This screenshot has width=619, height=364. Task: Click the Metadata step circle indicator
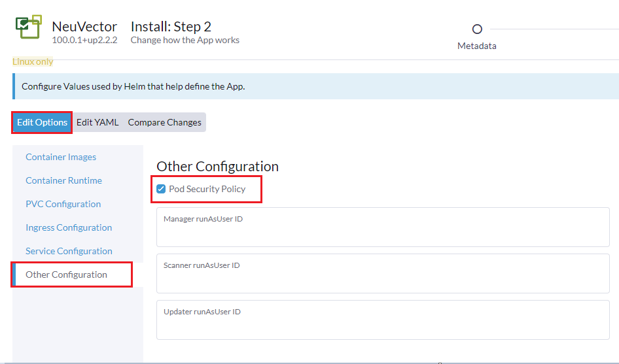(x=477, y=29)
